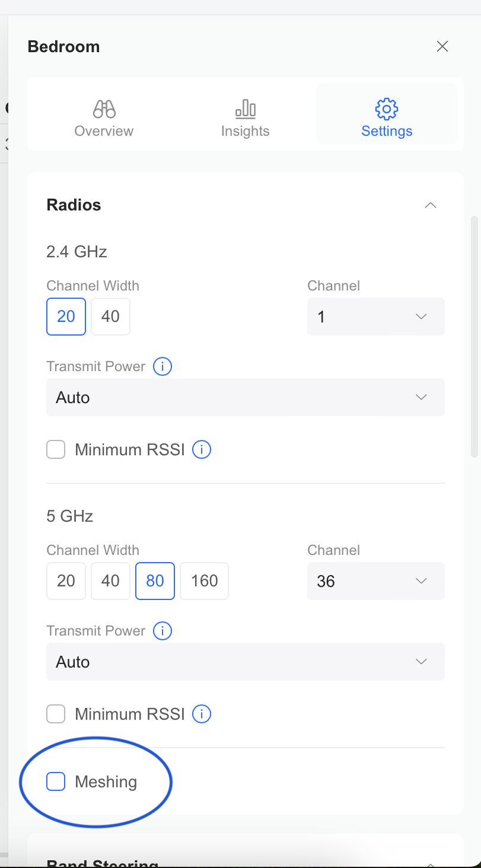
Task: Check the Meshing checkbox
Action: point(56,782)
